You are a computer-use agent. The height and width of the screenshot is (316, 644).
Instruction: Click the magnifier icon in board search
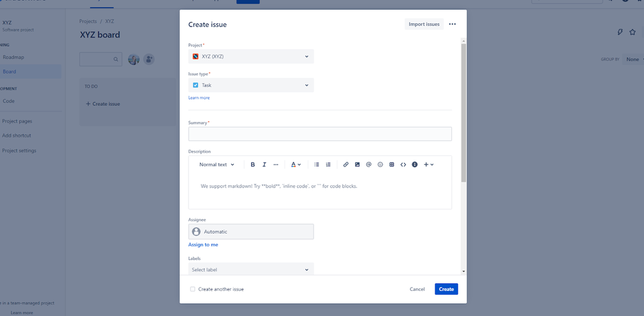(116, 59)
